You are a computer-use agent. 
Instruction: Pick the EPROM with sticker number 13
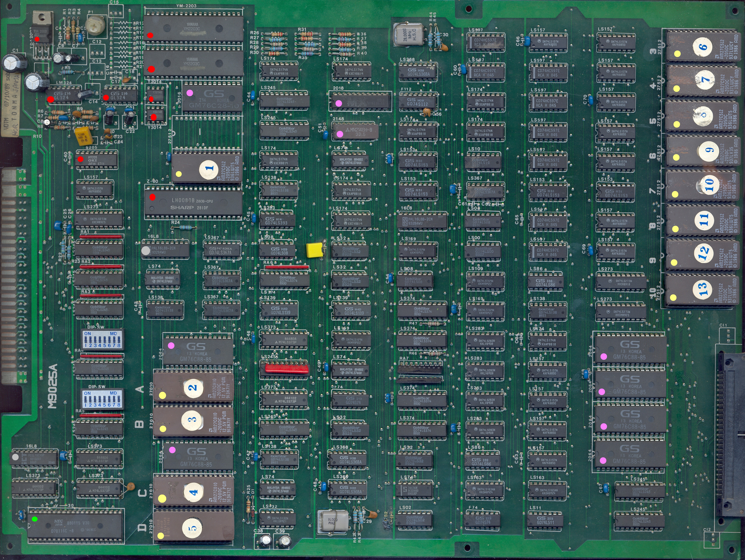tap(702, 289)
